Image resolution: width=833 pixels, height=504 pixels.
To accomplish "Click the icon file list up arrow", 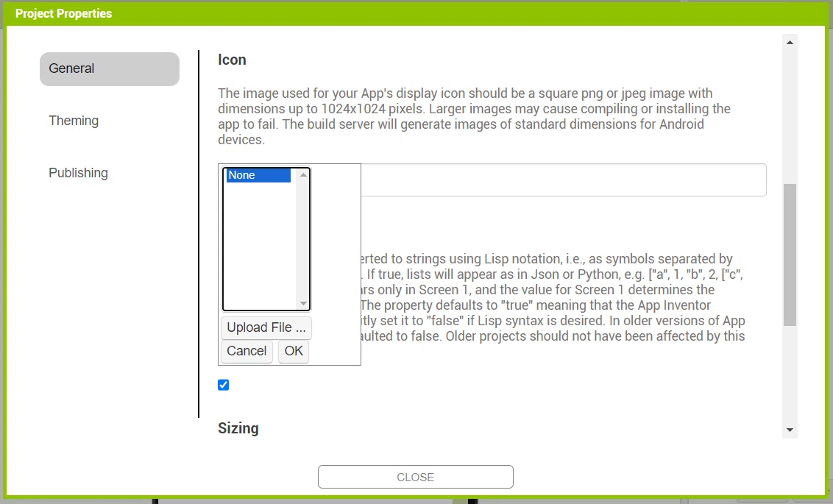I will [x=303, y=174].
